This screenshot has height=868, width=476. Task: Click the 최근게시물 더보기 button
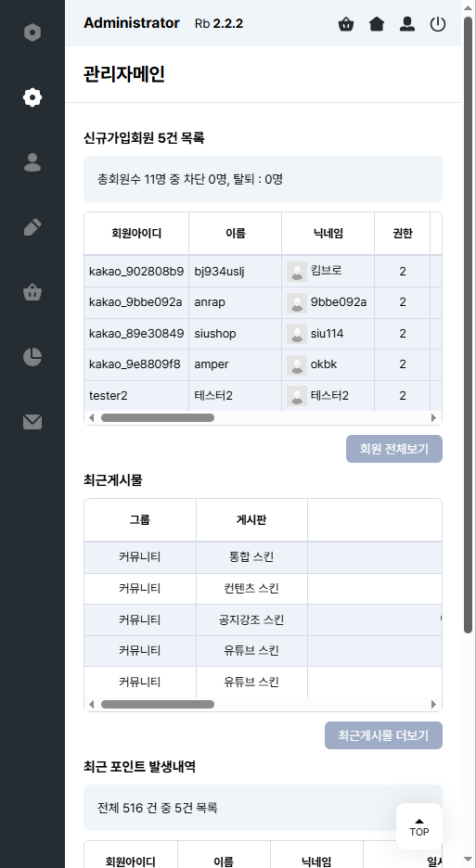383,735
